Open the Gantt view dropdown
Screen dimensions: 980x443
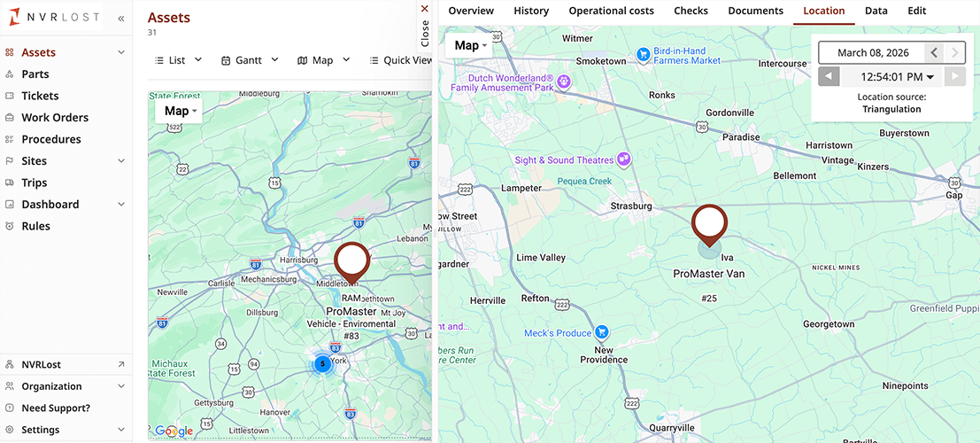(250, 60)
